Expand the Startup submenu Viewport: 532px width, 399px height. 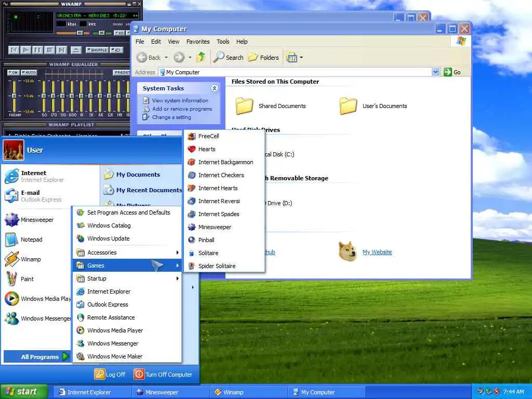tap(127, 278)
